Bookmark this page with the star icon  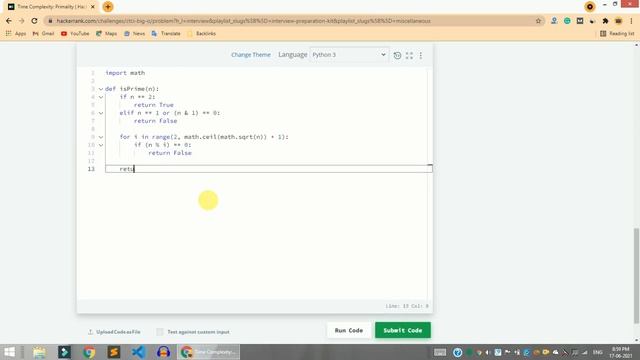click(x=538, y=21)
